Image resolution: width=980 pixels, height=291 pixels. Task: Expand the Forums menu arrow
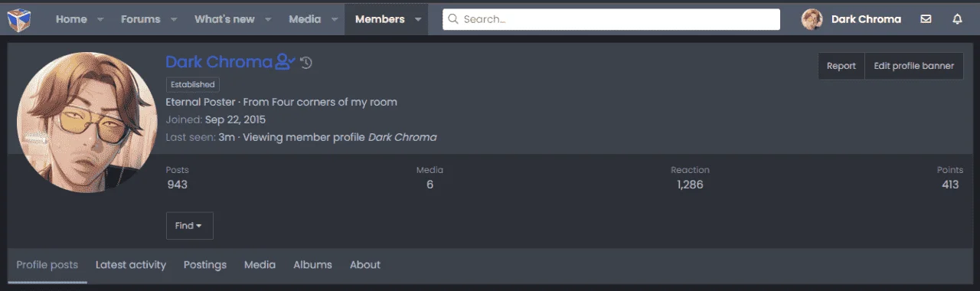174,20
